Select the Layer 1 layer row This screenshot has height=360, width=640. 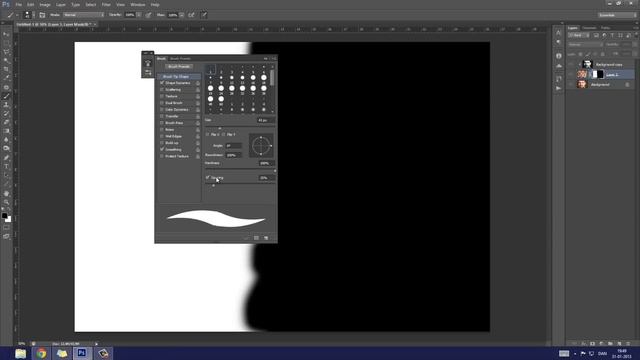(x=601, y=75)
